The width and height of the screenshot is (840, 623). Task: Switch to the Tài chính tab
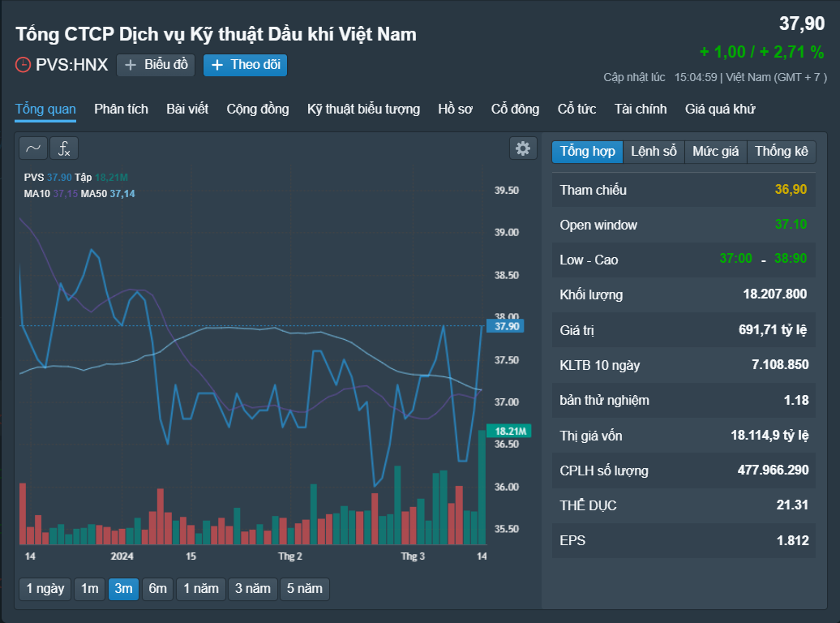(641, 109)
